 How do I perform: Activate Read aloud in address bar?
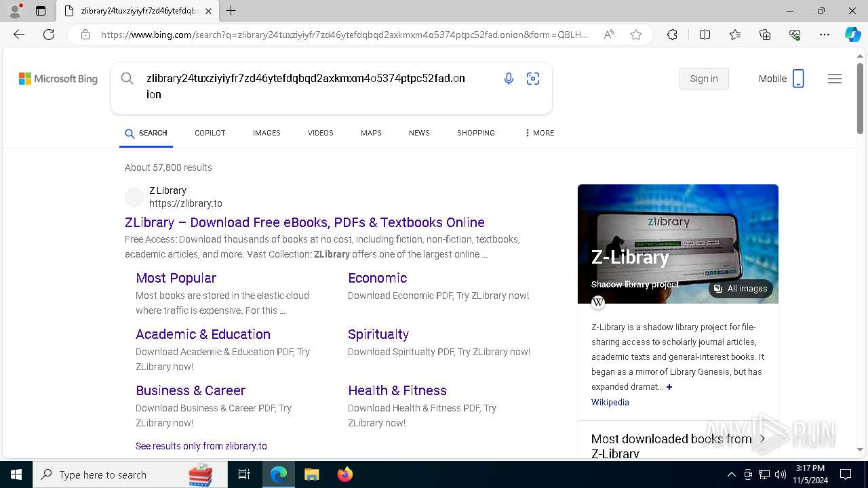[x=609, y=35]
